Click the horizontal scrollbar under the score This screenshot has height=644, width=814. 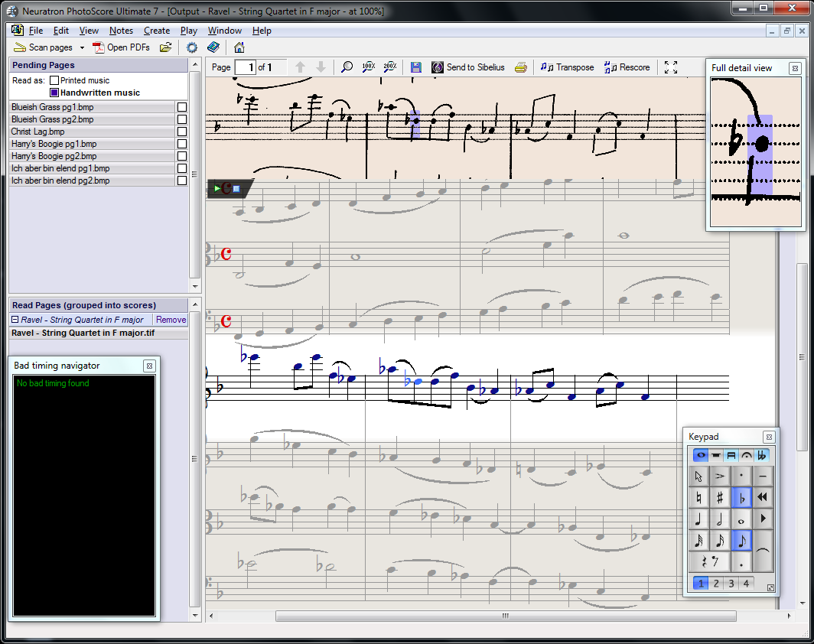pyautogui.click(x=505, y=616)
